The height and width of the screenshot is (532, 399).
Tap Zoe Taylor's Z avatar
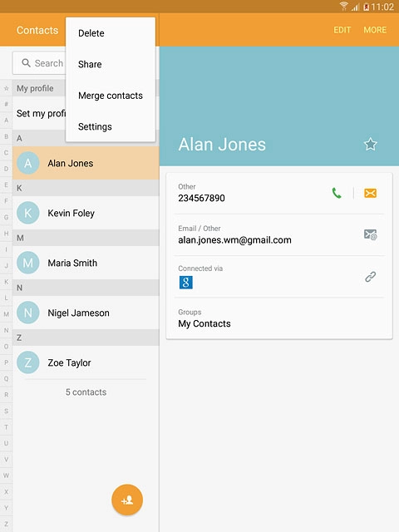tap(27, 362)
